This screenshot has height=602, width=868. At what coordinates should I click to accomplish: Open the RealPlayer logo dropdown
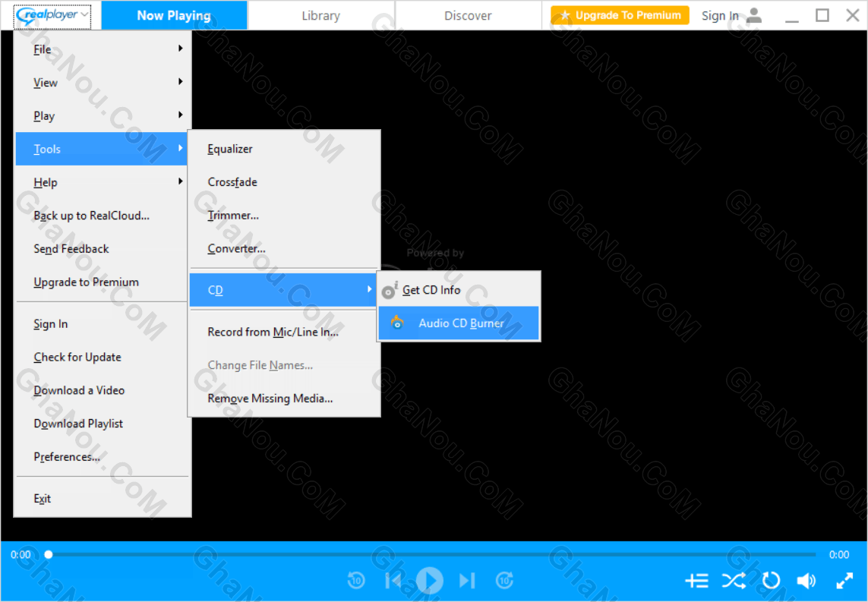52,15
